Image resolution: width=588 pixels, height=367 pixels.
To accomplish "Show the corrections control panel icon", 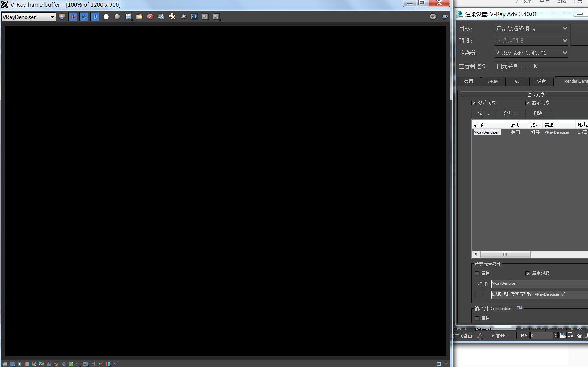I will click(x=5, y=364).
